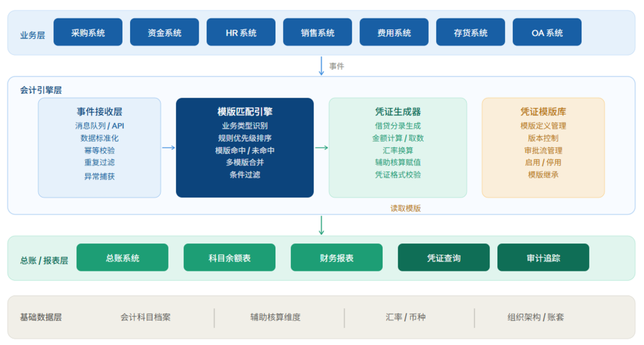
Task: Click the 组织架构 / 账套 entry
Action: (x=535, y=317)
